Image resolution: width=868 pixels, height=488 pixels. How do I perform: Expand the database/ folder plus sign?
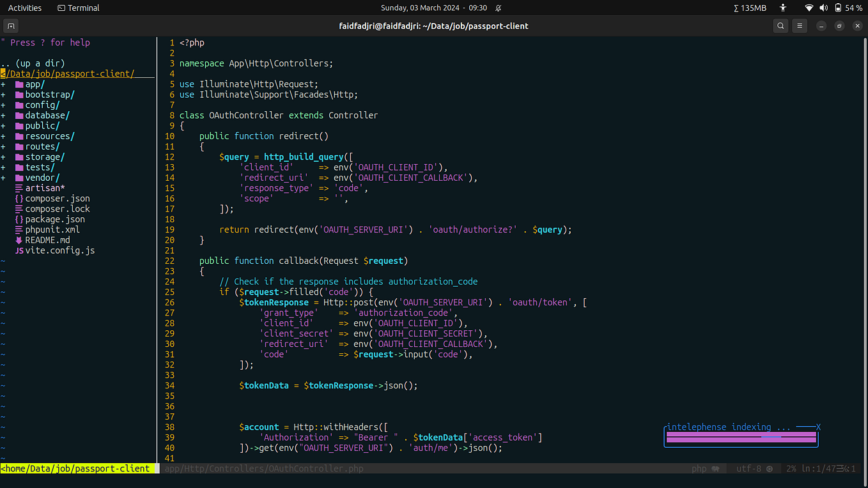[x=3, y=115]
